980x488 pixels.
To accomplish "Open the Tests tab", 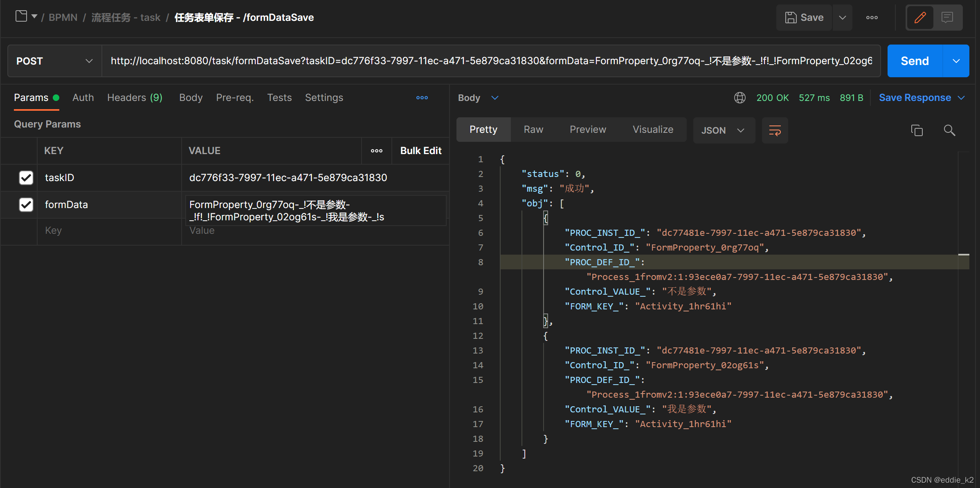I will [x=279, y=98].
